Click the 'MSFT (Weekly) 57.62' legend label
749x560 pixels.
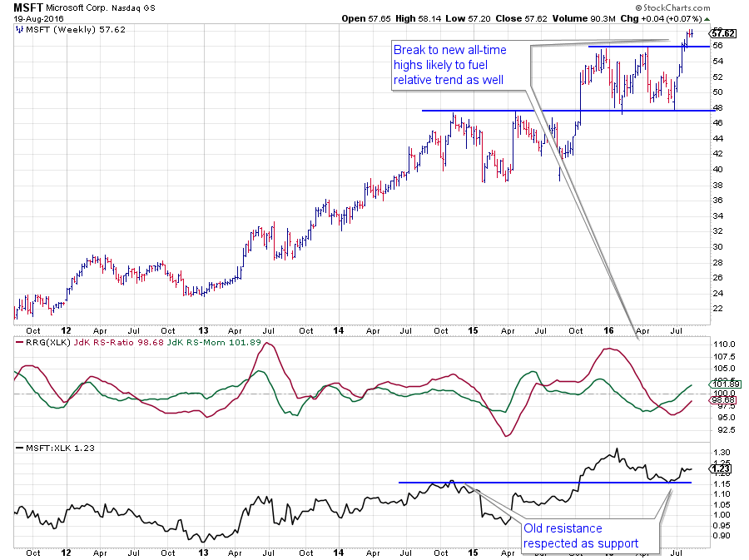[x=76, y=30]
